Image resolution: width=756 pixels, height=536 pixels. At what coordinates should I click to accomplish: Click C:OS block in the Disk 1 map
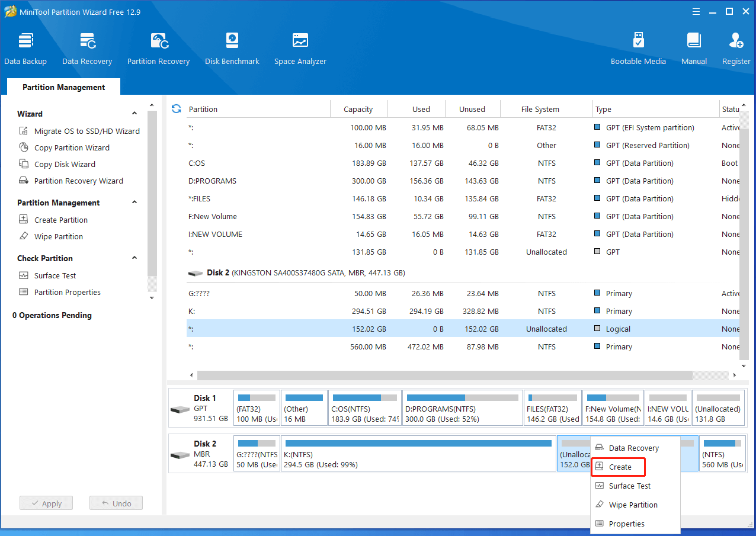click(x=365, y=407)
